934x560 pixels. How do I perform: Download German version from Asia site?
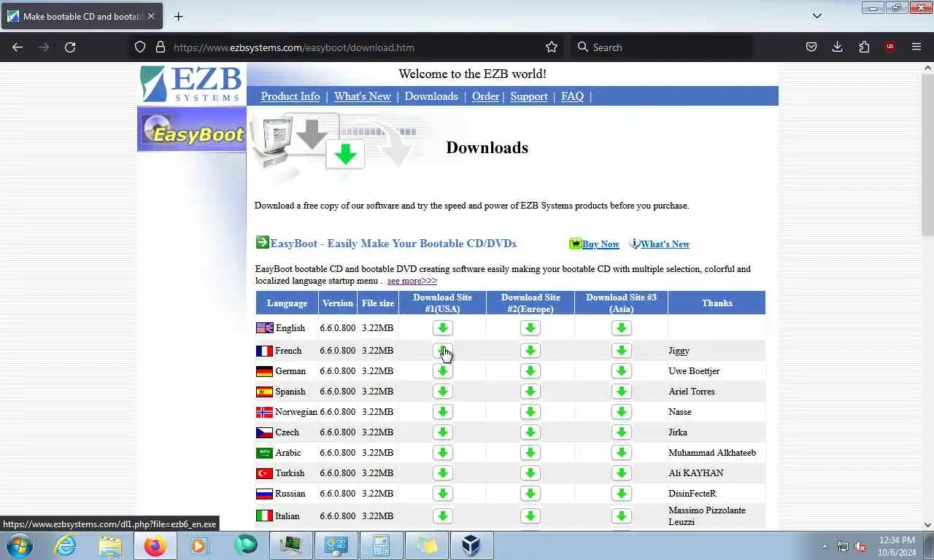(x=621, y=371)
